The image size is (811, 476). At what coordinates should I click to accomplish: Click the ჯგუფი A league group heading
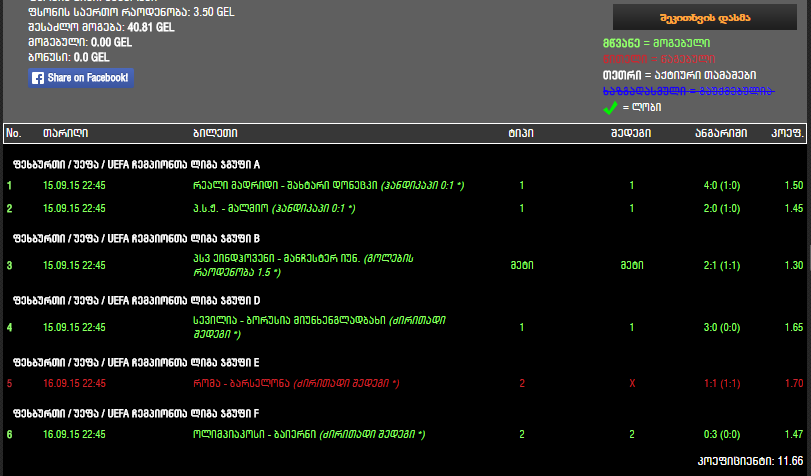tap(137, 165)
